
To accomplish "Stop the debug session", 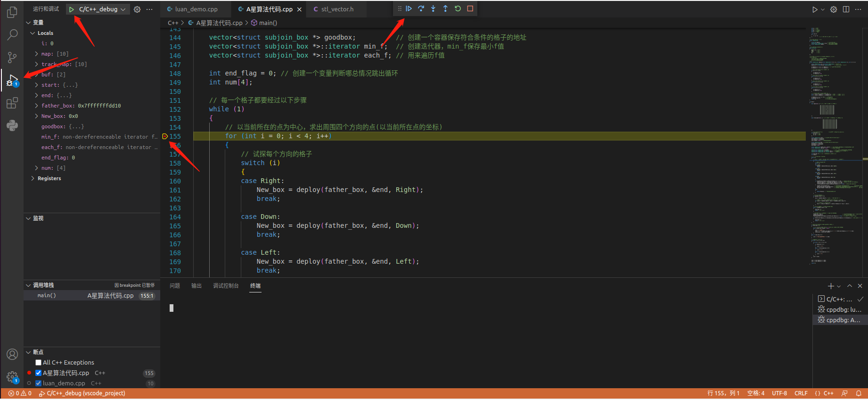I will point(470,8).
